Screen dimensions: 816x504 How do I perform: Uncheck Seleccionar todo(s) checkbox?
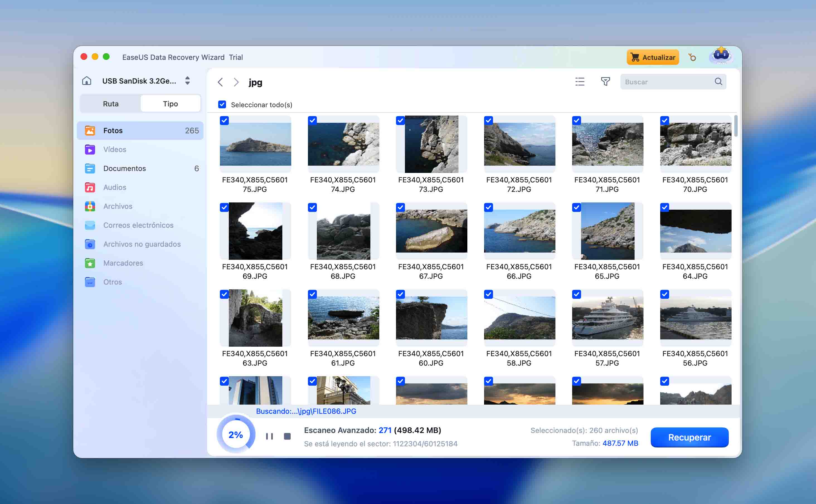pyautogui.click(x=222, y=105)
